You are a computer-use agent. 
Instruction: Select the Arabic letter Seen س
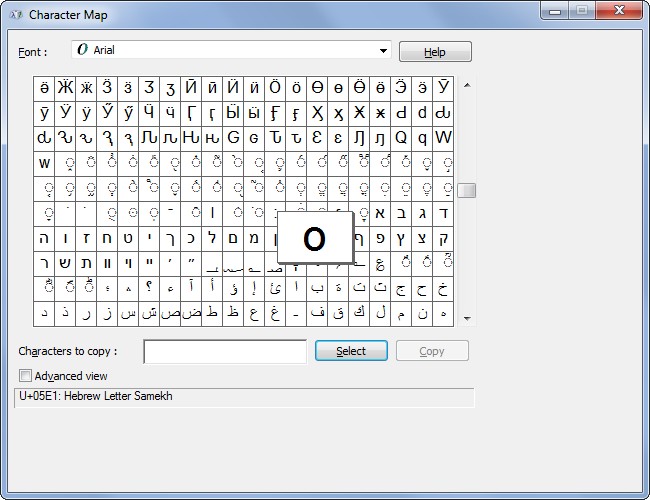pos(128,313)
